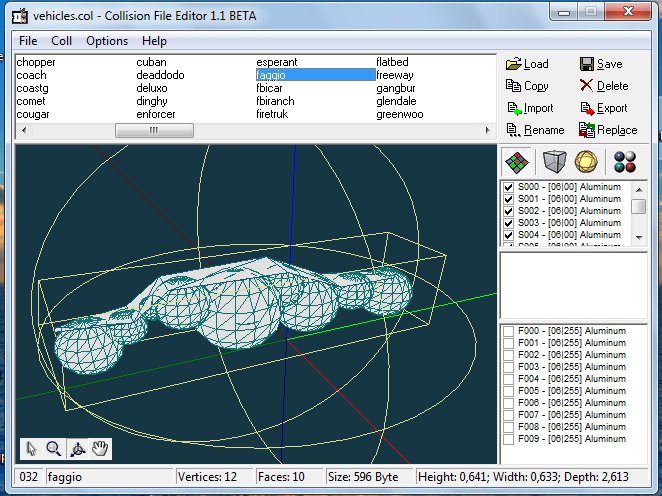This screenshot has width=662, height=496.
Task: Open the File menu
Action: pos(28,41)
